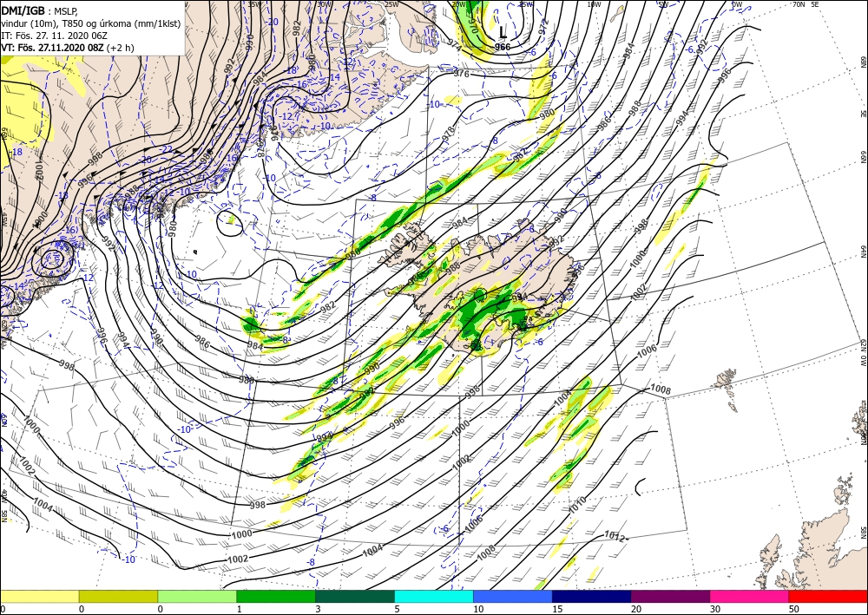This screenshot has height=615, width=868.
Task: Click the legend scale value 15
Action: pyautogui.click(x=557, y=609)
